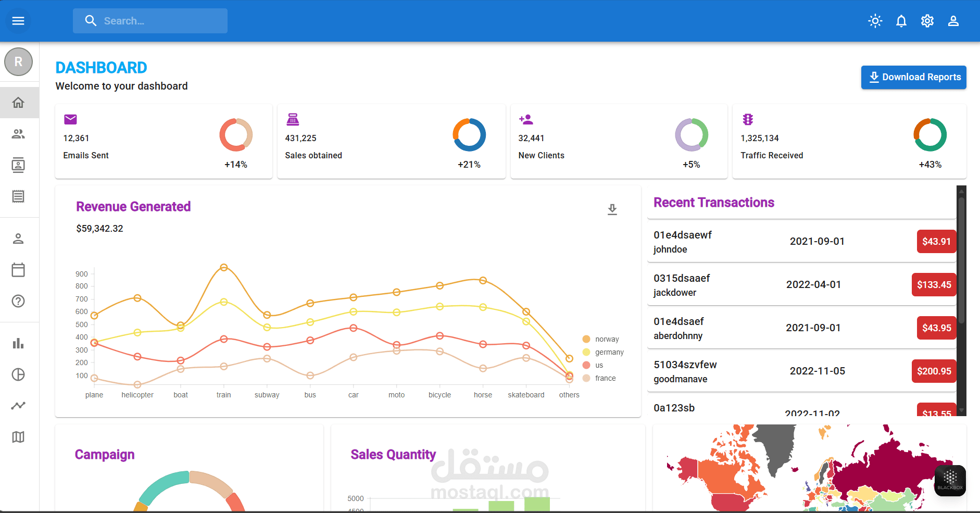
Task: Select the Line Chart sidebar icon
Action: click(x=19, y=405)
